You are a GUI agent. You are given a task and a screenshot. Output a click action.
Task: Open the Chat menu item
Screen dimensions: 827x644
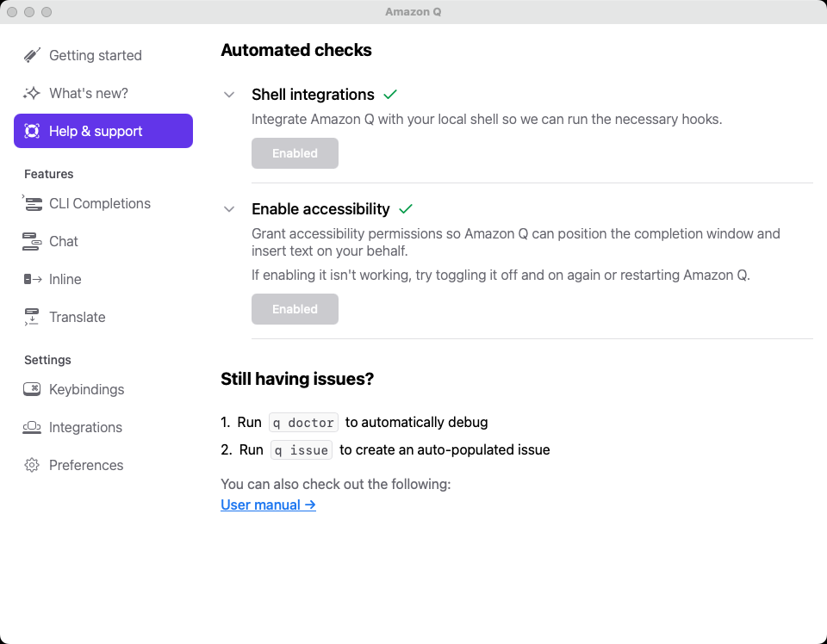point(63,241)
